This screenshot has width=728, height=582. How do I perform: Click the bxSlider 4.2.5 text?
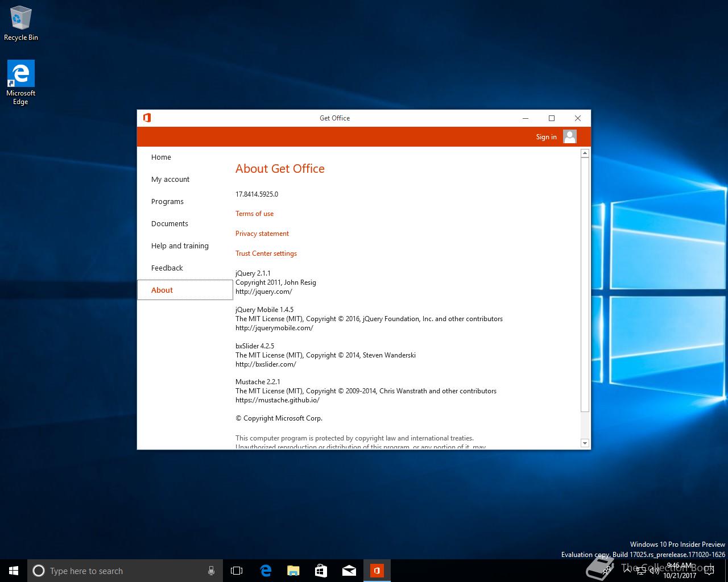pos(255,346)
